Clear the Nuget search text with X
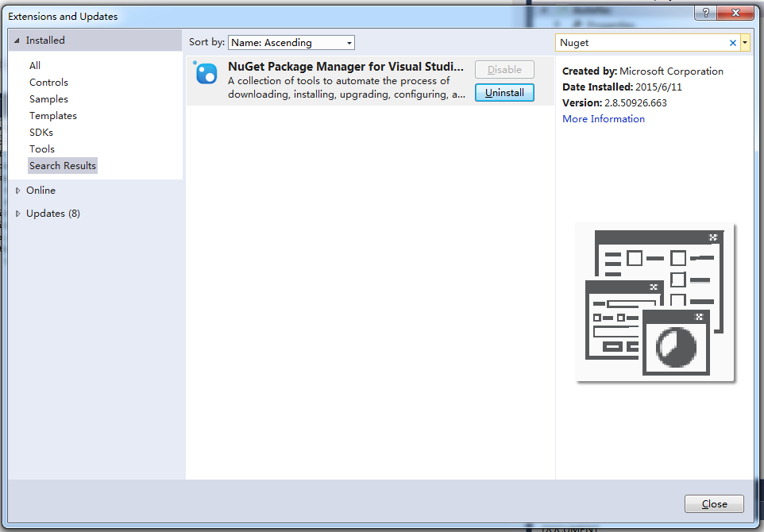The image size is (764, 532). click(732, 43)
